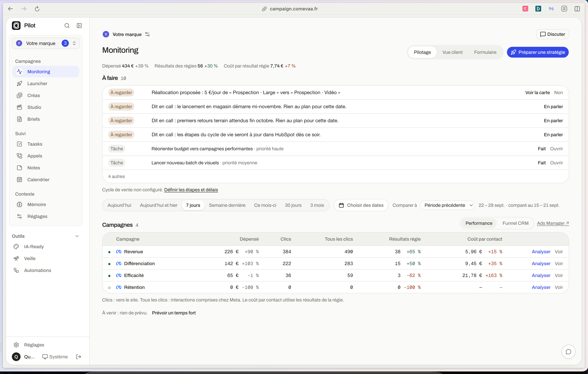
Task: Open Studio in the sidebar
Action: (46, 107)
